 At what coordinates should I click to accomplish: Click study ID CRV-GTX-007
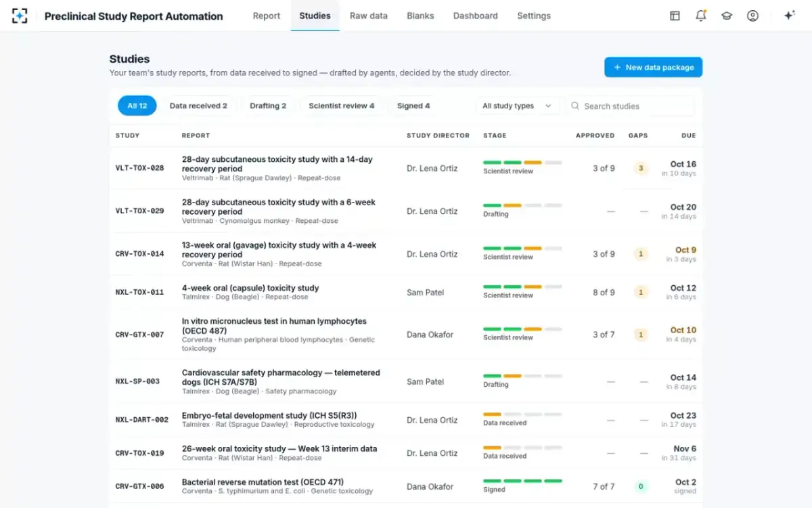click(x=139, y=335)
